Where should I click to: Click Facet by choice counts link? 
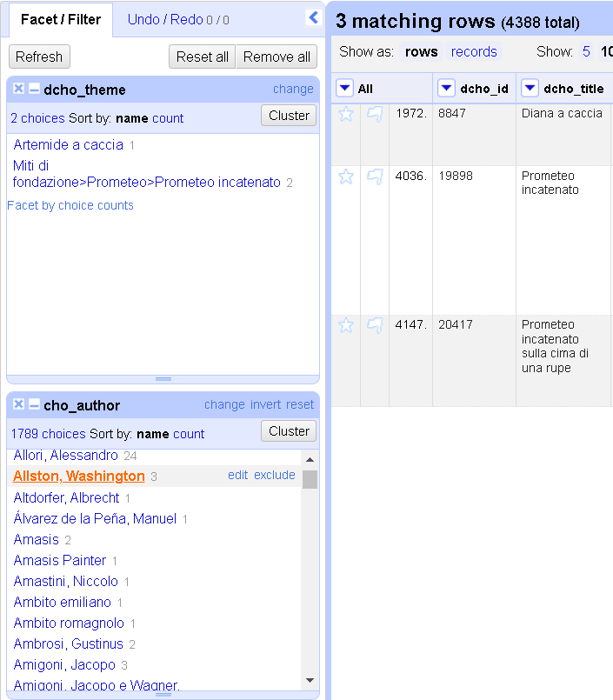70,205
